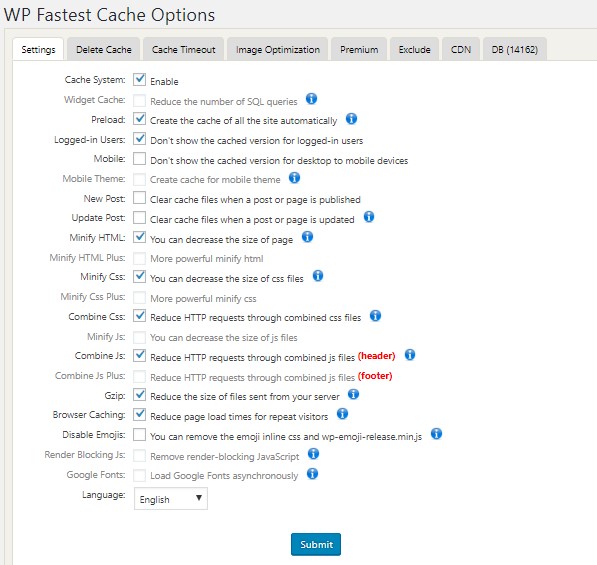Click the Submit button
The width and height of the screenshot is (597, 565).
316,544
